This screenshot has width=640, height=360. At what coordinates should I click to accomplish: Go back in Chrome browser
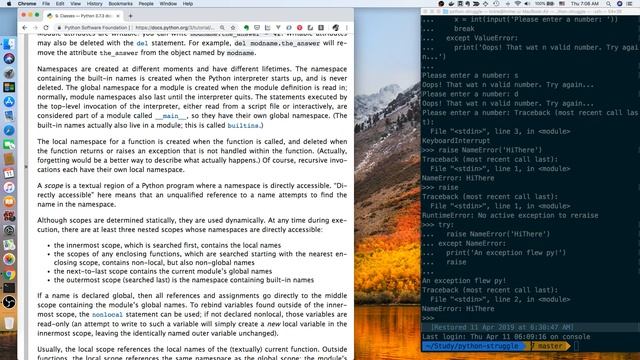(x=25, y=28)
